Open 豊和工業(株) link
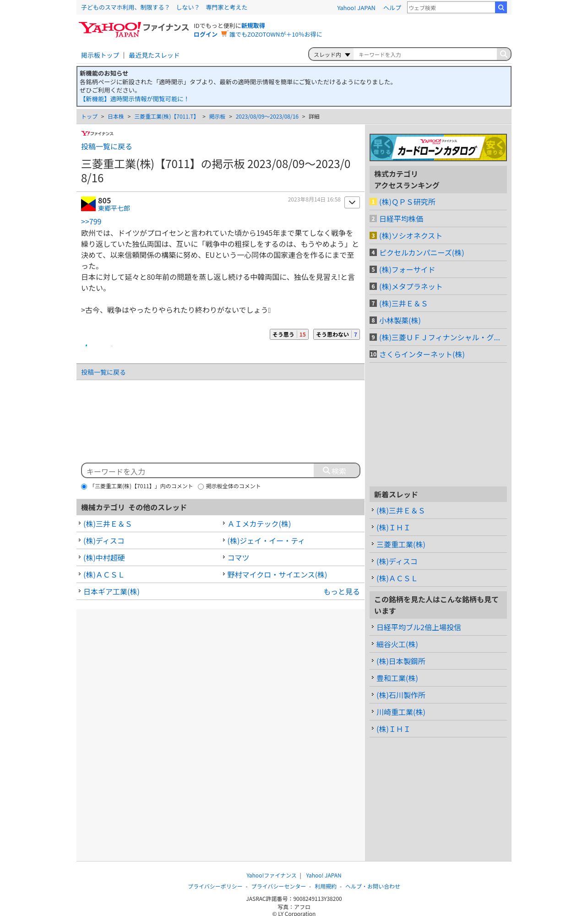 [397, 678]
